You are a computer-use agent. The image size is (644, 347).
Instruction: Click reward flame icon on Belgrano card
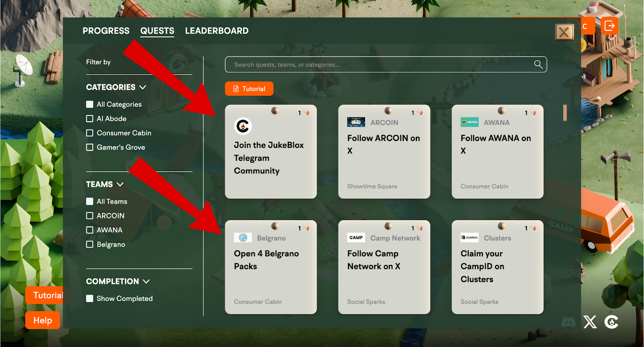point(307,228)
